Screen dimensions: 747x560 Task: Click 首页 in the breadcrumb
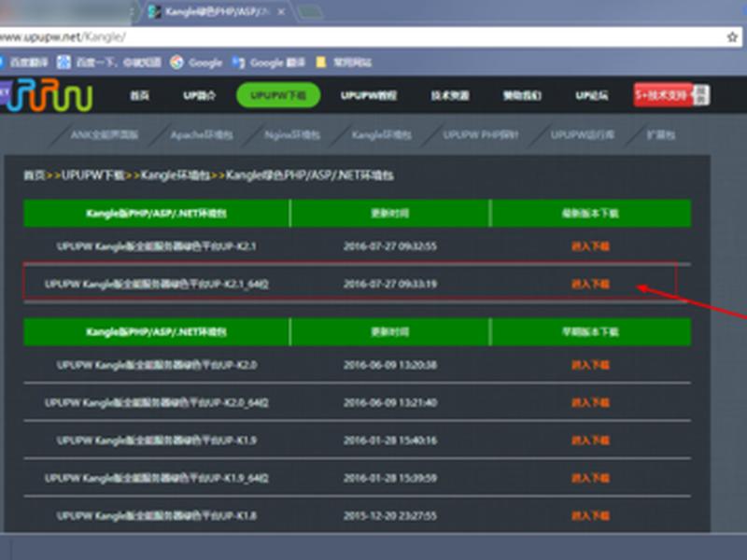click(x=35, y=175)
